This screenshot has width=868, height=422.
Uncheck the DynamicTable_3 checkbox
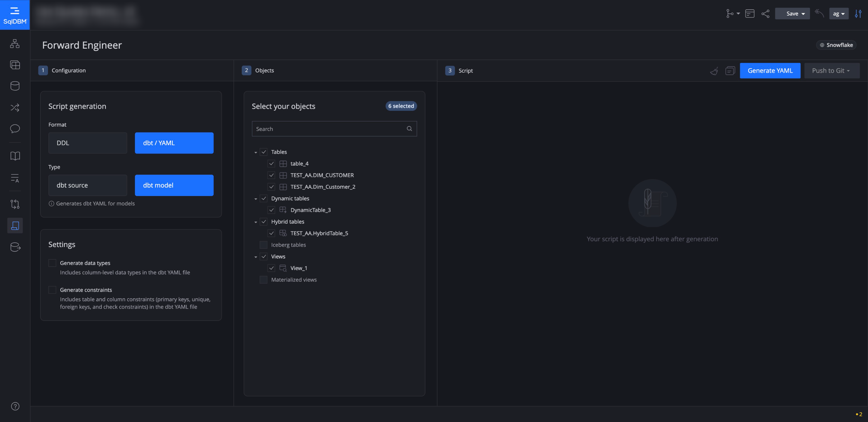[x=271, y=210]
